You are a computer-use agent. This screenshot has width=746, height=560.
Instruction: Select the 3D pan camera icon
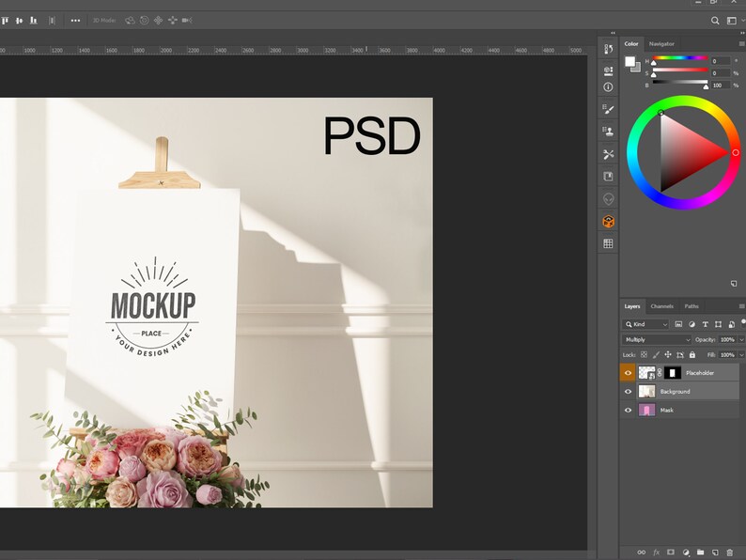(159, 21)
